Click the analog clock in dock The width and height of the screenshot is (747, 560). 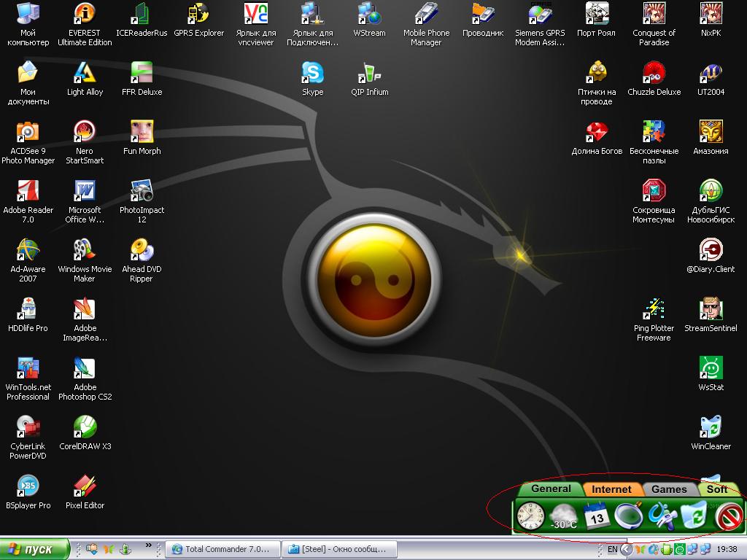click(530, 516)
